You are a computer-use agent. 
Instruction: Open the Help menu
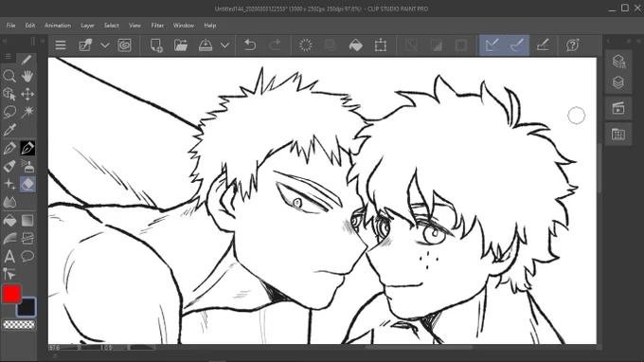[210, 26]
